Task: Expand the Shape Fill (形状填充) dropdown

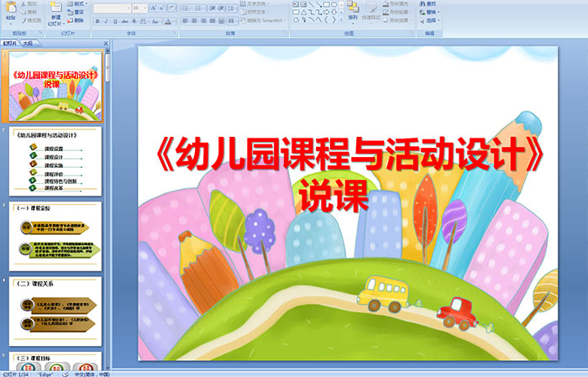Action: click(x=398, y=3)
